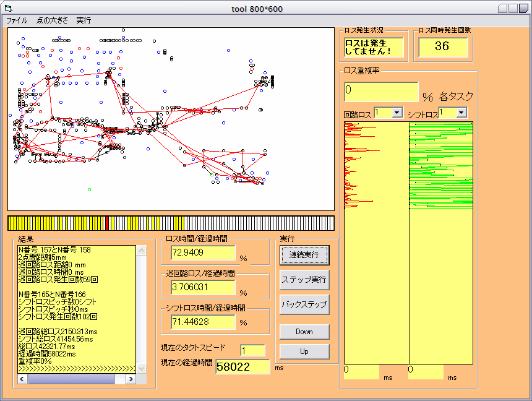Image resolution: width=532 pixels, height=401 pixels.
Task: Click the red segment in progress strip
Action: pos(107,223)
